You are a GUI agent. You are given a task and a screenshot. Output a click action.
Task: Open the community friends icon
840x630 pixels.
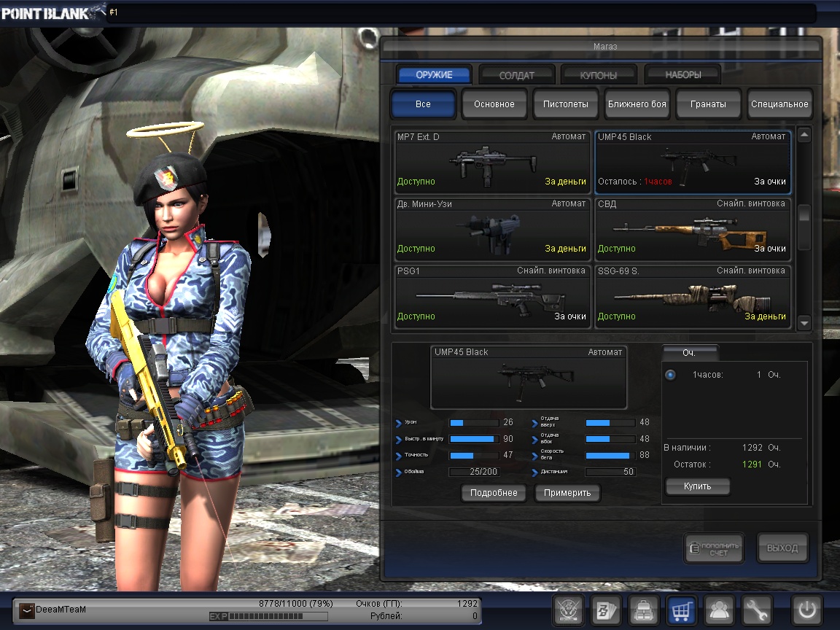pos(720,610)
